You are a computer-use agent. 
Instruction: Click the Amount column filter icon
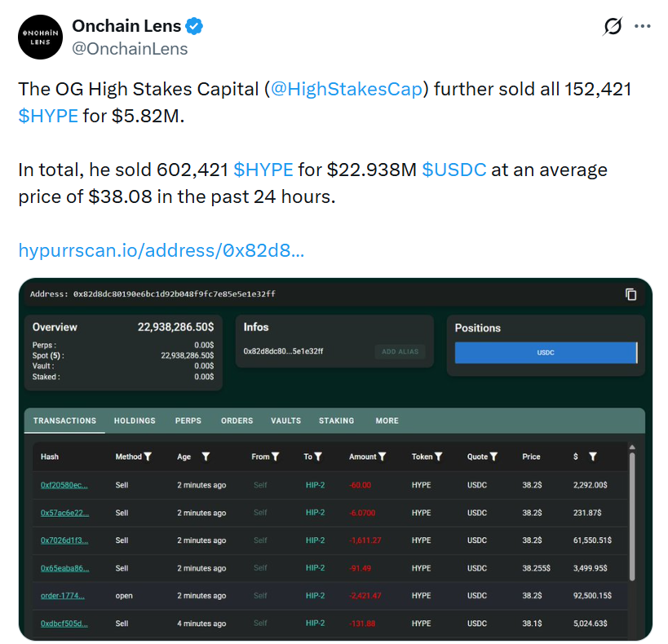point(383,457)
